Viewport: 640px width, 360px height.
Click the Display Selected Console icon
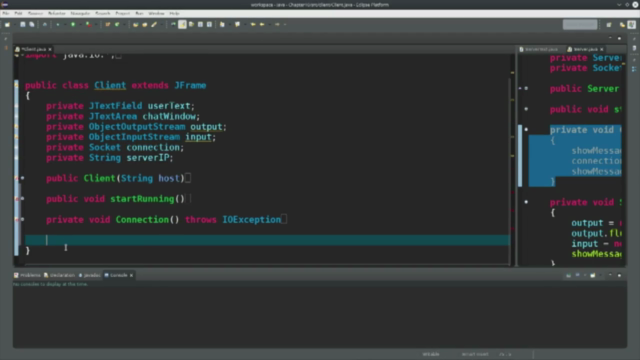tap(578, 276)
